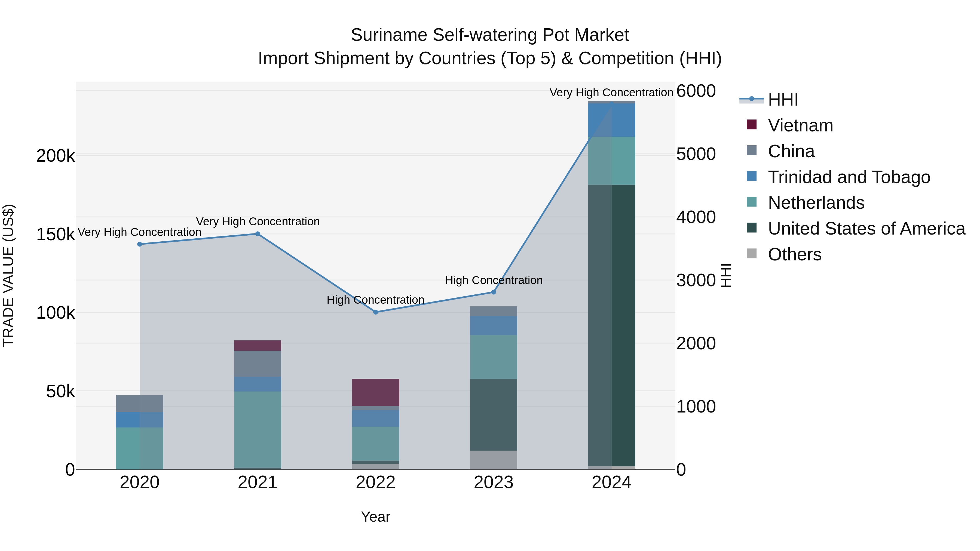Select the 2020 HHI data point
This screenshot has width=980, height=551.
(x=140, y=244)
